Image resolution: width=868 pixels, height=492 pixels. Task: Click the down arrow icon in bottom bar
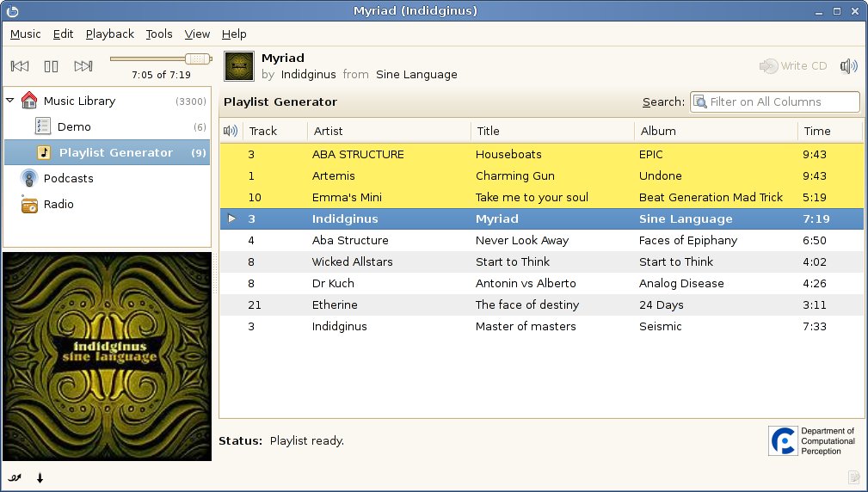40,477
